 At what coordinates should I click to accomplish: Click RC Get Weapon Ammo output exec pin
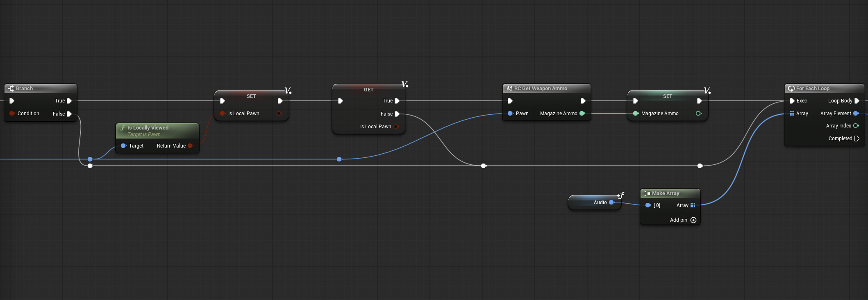point(583,101)
